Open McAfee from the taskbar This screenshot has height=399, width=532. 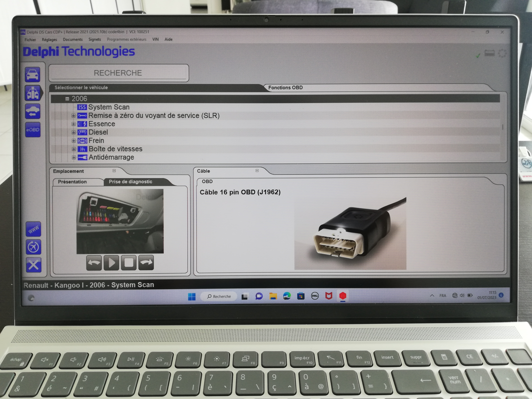tap(329, 296)
